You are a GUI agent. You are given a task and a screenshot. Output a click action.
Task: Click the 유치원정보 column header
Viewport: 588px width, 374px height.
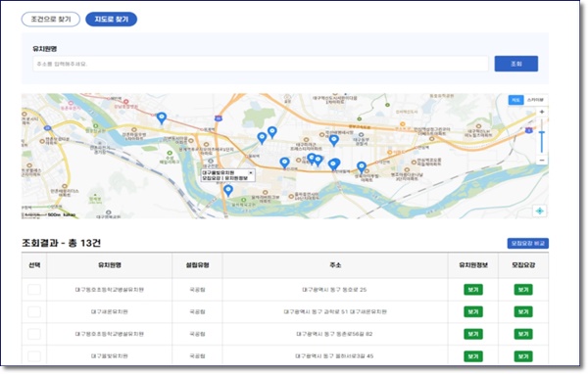473,265
